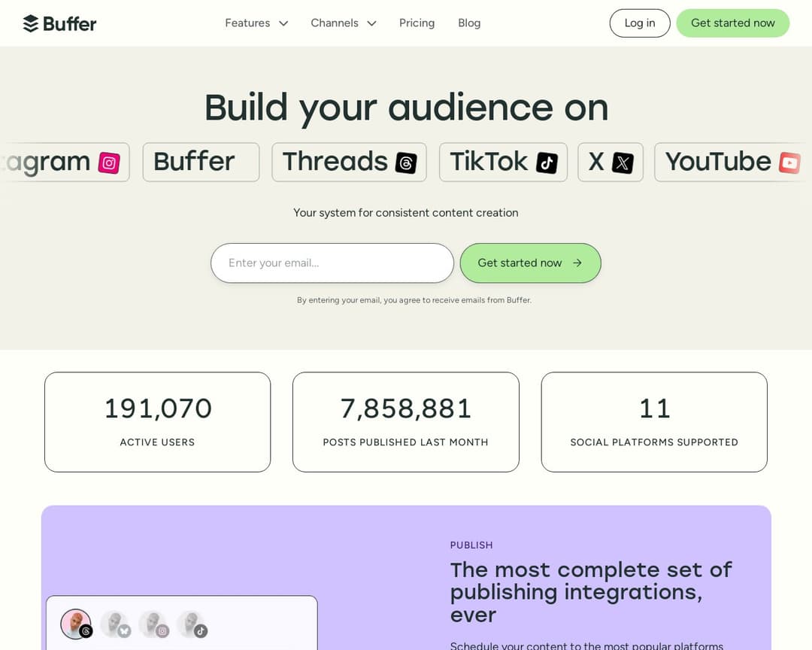Image resolution: width=812 pixels, height=650 pixels.
Task: Click the email consent disclaimer text
Action: 414,300
